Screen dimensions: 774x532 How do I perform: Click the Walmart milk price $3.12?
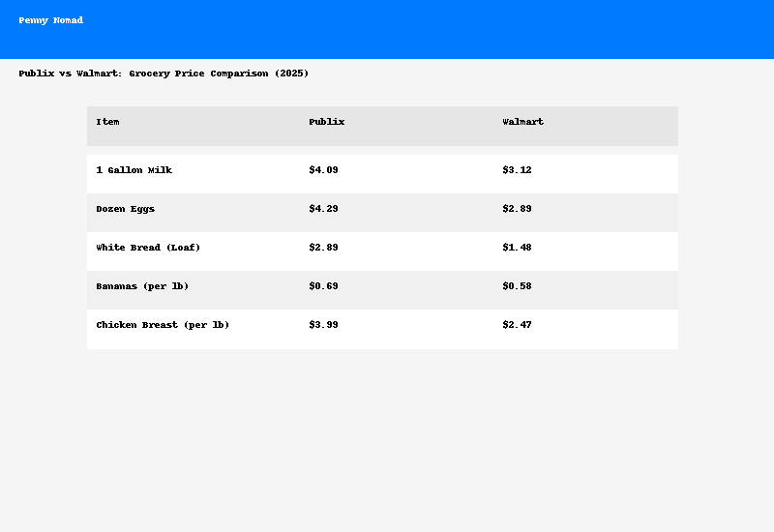(517, 170)
